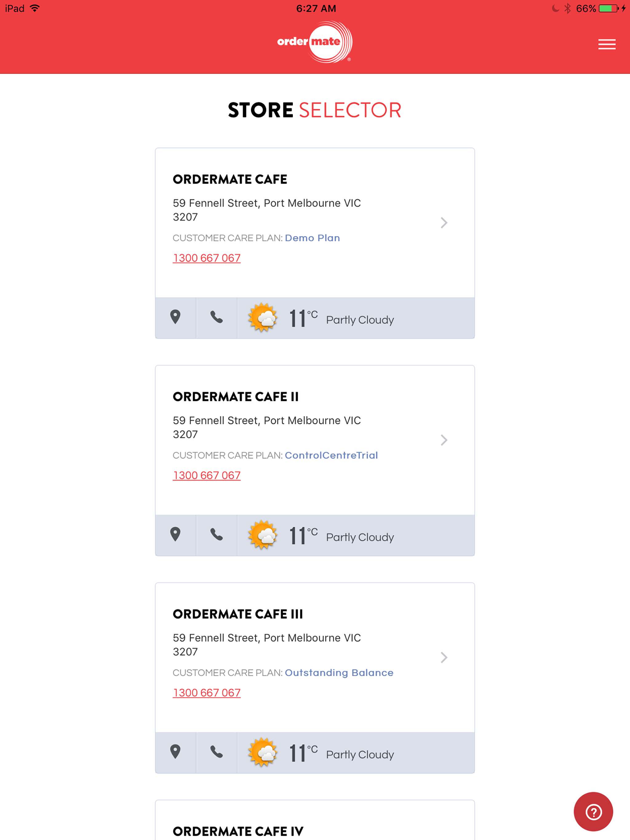The height and width of the screenshot is (840, 630).
Task: Select the ControlCentreTrial care plan link
Action: [x=331, y=455]
